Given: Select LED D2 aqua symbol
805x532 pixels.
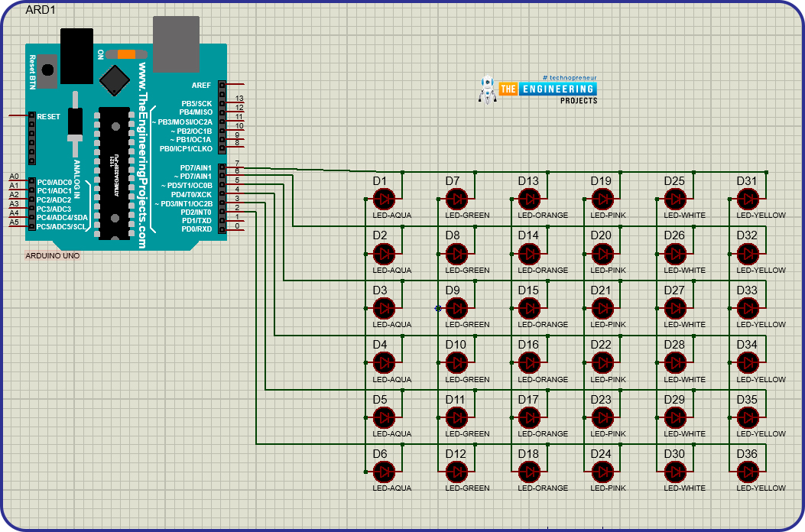Looking at the screenshot, I should click(x=384, y=254).
